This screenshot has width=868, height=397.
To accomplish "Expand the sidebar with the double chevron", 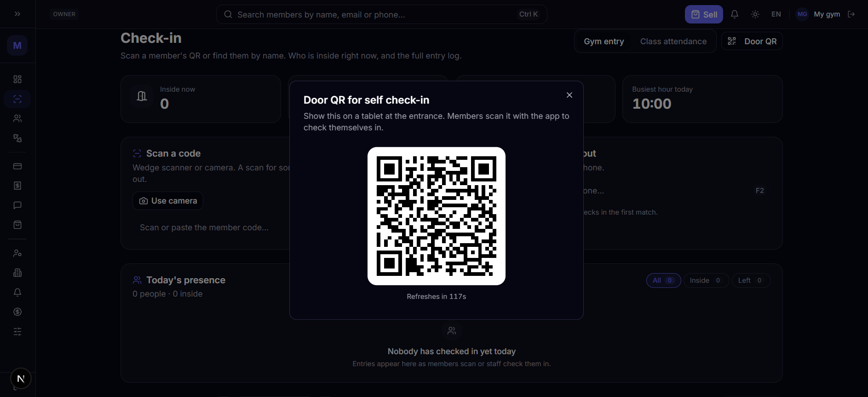I will coord(17,14).
